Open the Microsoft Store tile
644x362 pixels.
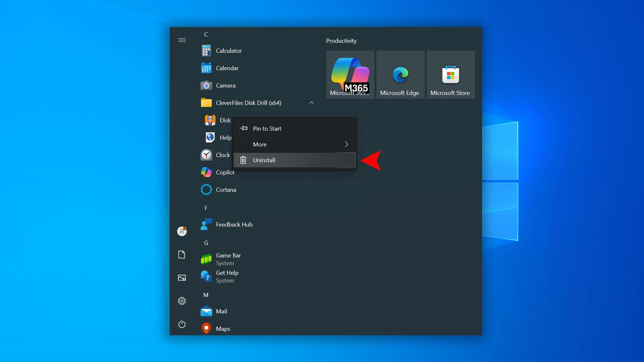[451, 74]
